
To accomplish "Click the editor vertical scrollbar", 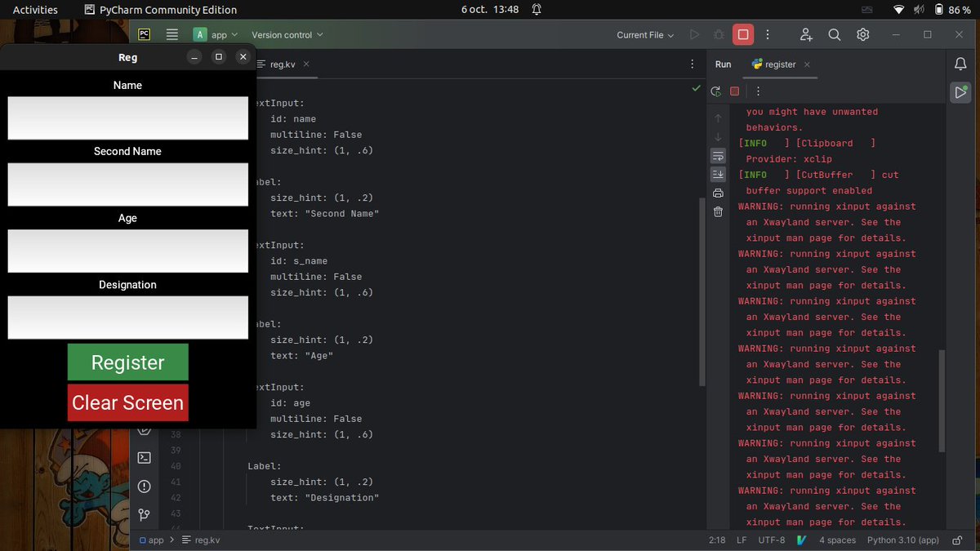I will tap(702, 291).
